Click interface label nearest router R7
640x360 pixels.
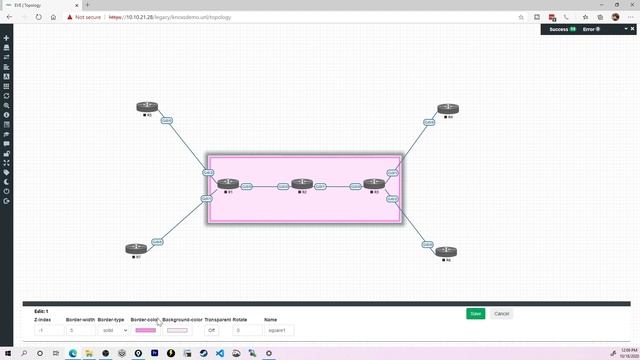tap(157, 242)
